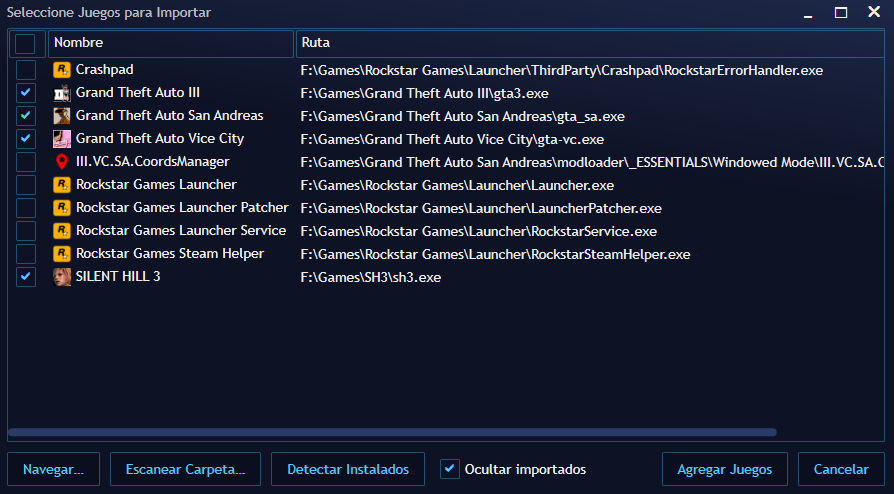
Task: Click the Navegar... button
Action: click(54, 469)
